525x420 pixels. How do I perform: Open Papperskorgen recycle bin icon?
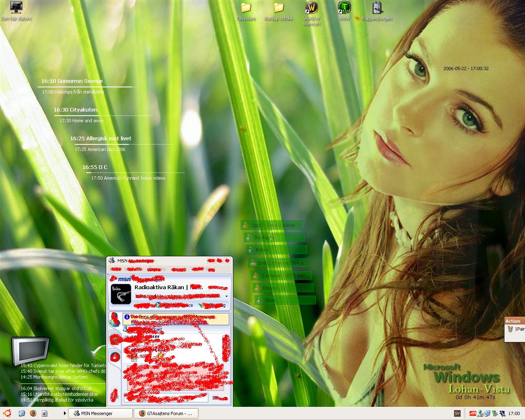point(377,11)
